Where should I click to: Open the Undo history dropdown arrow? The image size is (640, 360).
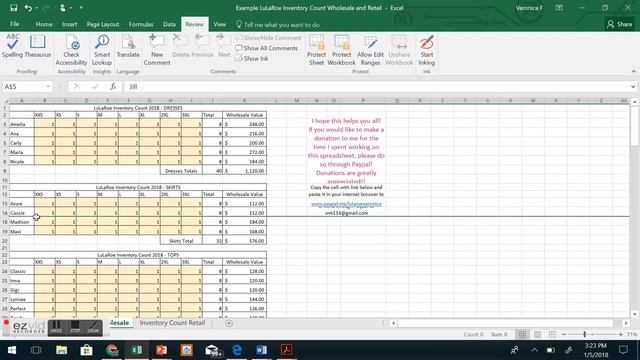click(36, 8)
